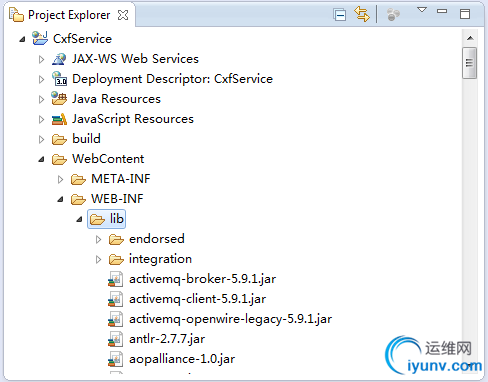Click the WebContent folder icon
Viewport: 488px width, 382px height.
tap(59, 160)
